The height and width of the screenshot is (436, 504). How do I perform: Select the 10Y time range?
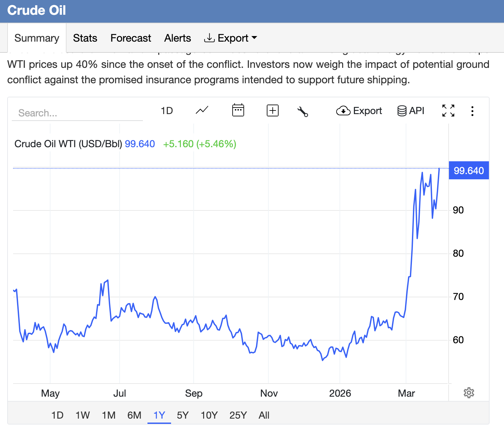coord(209,415)
